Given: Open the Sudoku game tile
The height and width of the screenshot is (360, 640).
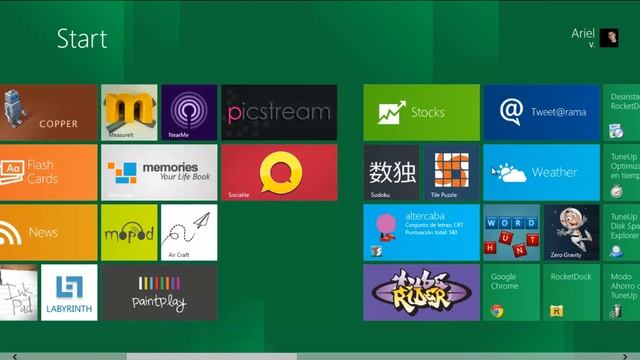Looking at the screenshot, I should click(x=391, y=172).
